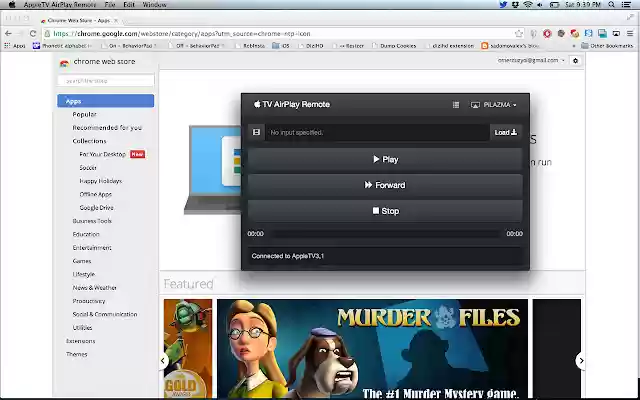The height and width of the screenshot is (400, 640).
Task: Click the Apps bookmarks bar shortcut
Action: coord(15,46)
